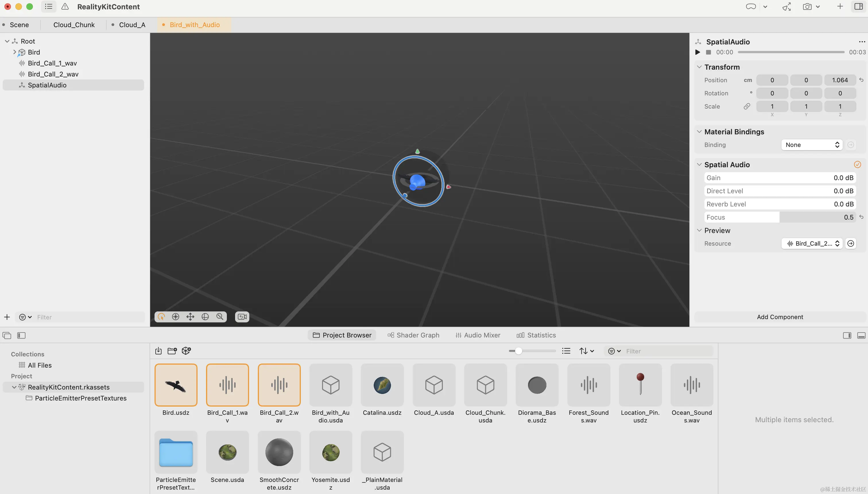Image resolution: width=868 pixels, height=494 pixels.
Task: Click the send-to-device icon in title bar
Action: click(x=786, y=6)
